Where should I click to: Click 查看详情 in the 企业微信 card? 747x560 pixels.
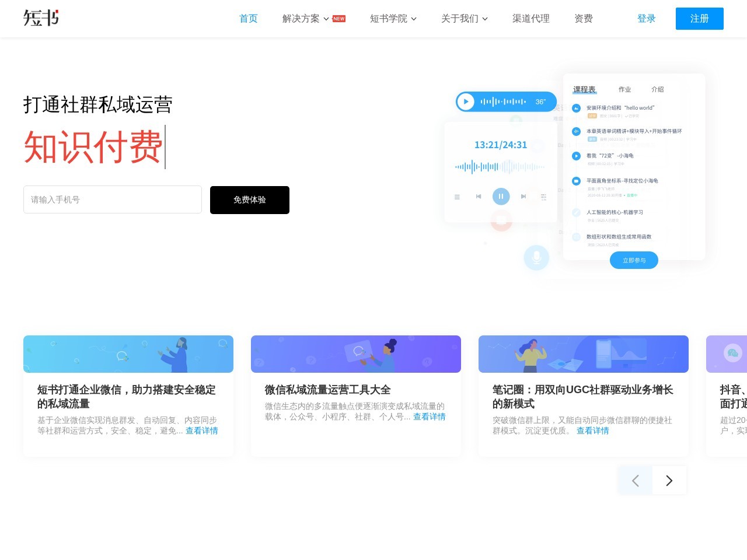(x=202, y=430)
